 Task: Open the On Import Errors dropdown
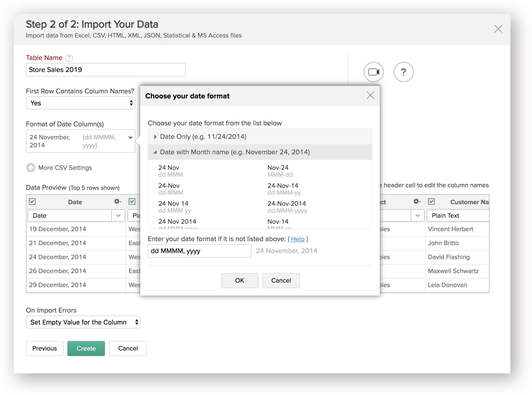coord(83,322)
